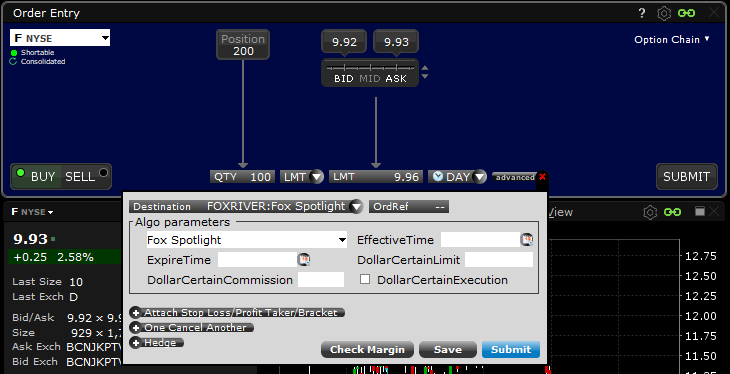Select the BUY side toggle

point(36,177)
